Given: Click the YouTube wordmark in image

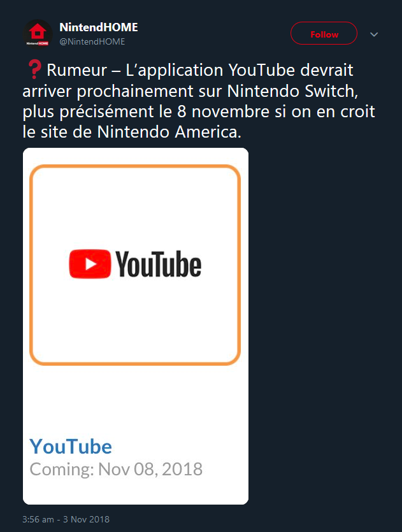Looking at the screenshot, I should (159, 264).
